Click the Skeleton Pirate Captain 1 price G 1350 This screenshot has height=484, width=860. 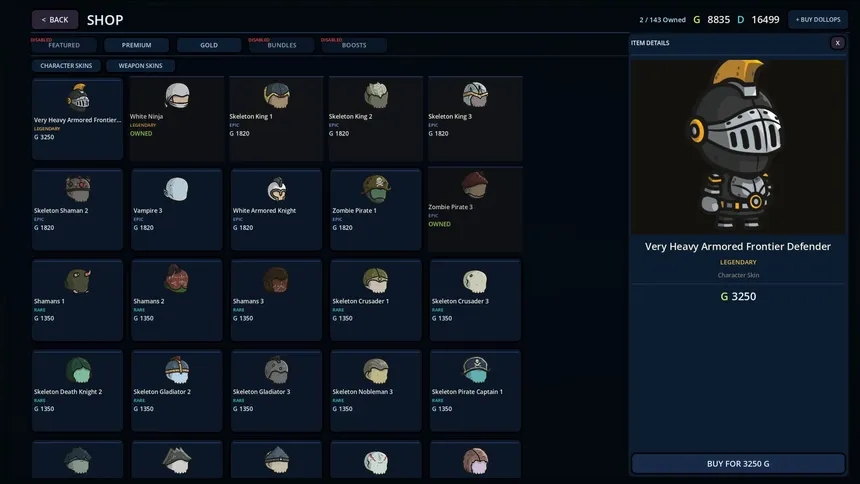click(442, 409)
